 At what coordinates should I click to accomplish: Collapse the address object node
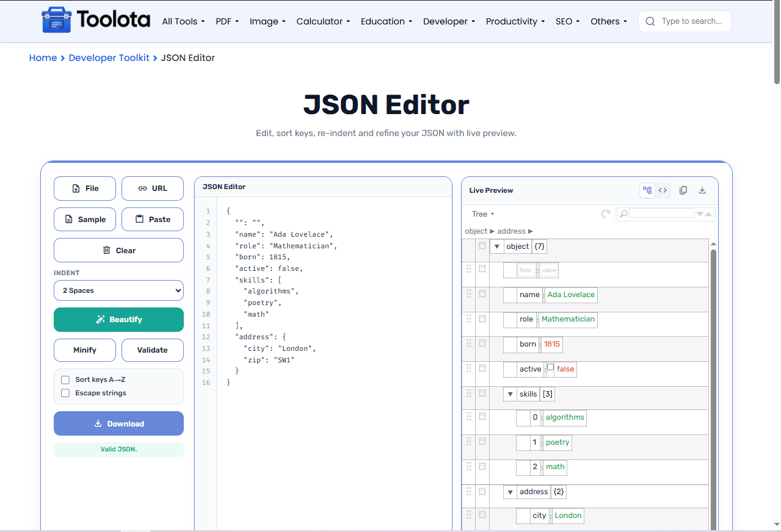tap(510, 492)
